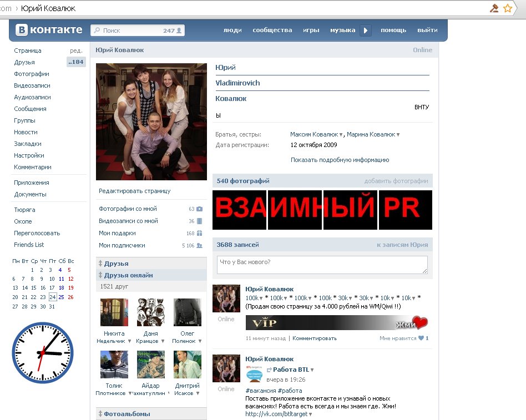This screenshot has height=420, width=526.
Task: Click добавить фотографии link
Action: tap(396, 181)
